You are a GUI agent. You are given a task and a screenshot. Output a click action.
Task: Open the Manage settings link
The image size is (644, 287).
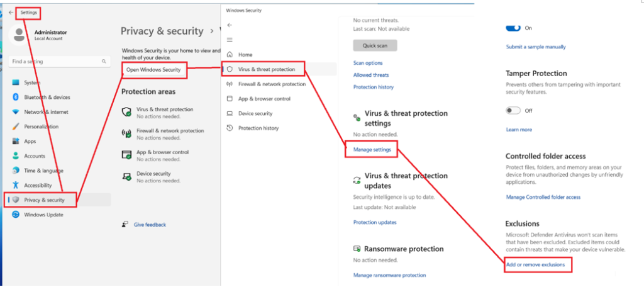coord(372,150)
